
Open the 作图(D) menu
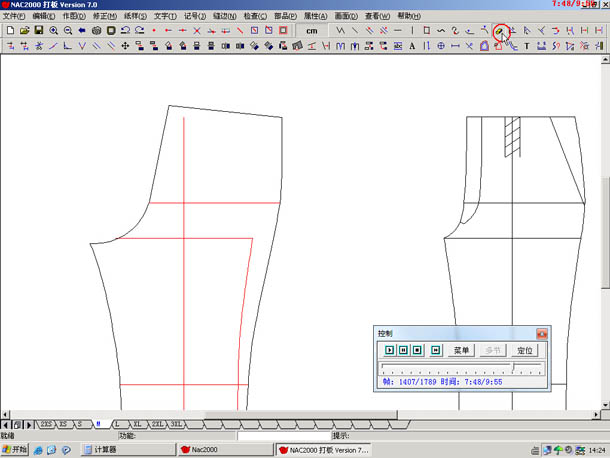(74, 16)
